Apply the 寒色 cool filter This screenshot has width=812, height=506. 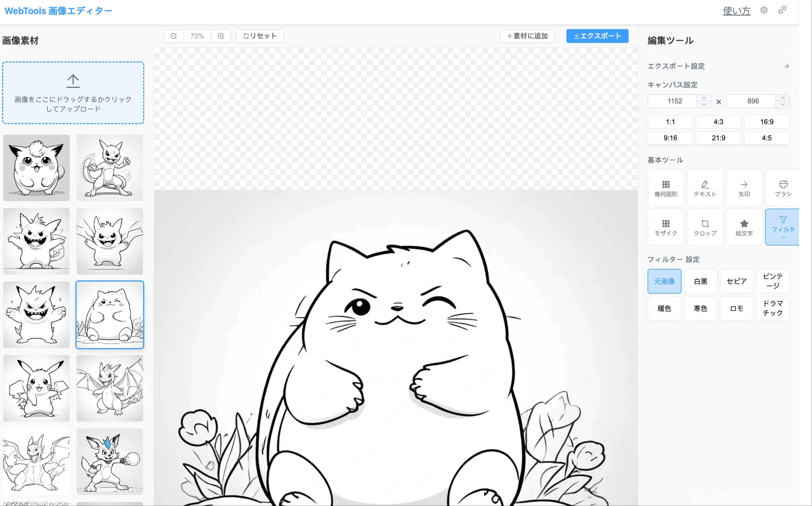pos(701,309)
